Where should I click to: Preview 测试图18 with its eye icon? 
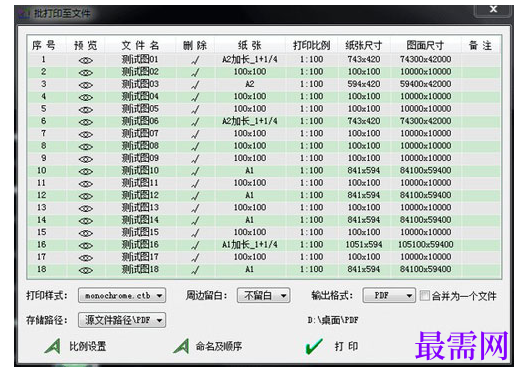coord(86,270)
